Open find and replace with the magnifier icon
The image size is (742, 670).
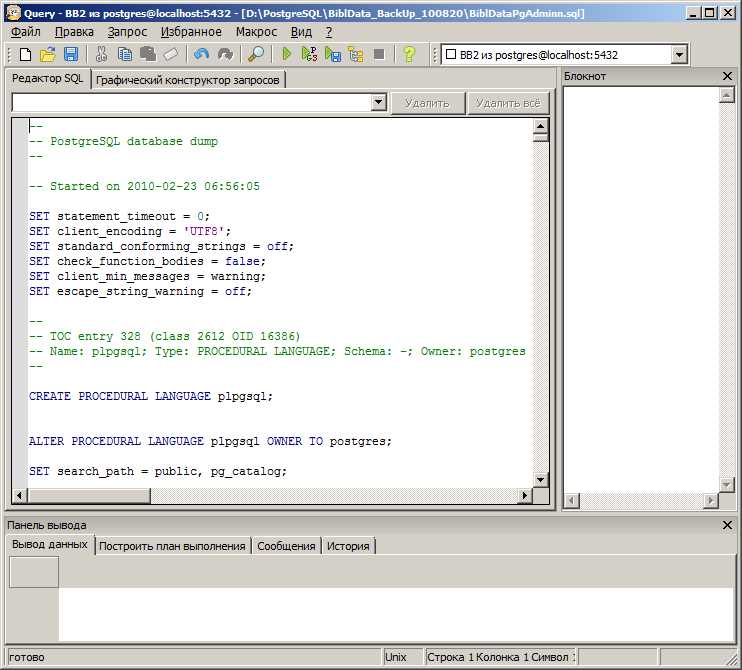256,54
